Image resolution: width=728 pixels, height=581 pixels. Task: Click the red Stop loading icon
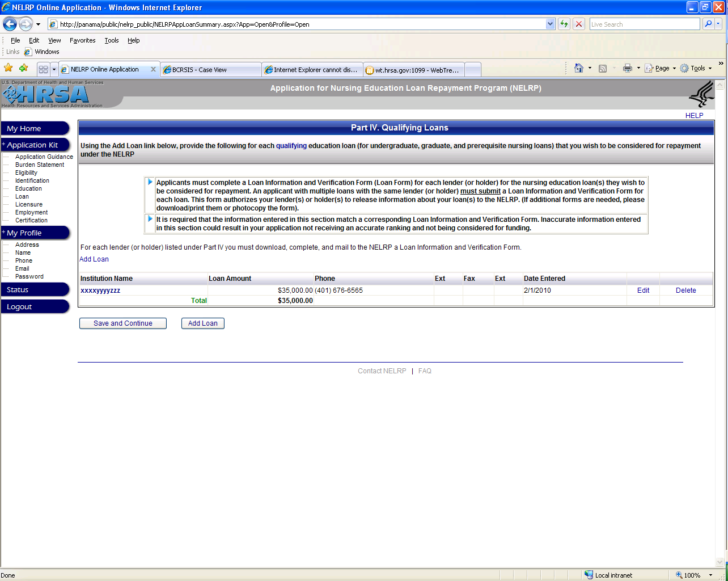point(578,24)
